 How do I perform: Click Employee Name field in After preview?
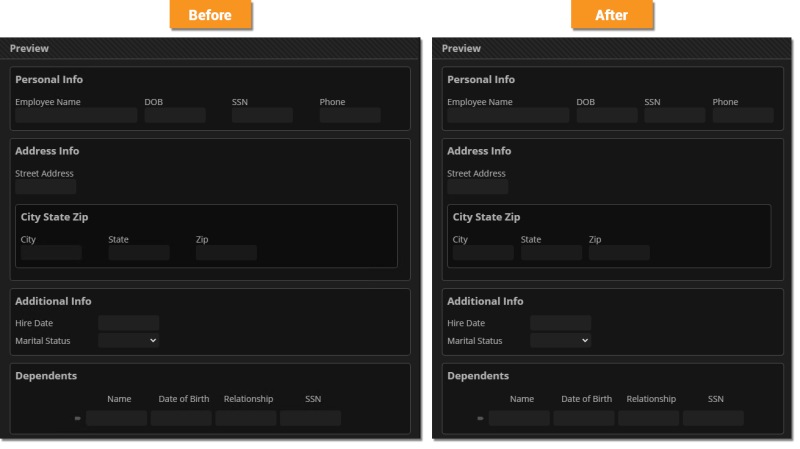508,115
